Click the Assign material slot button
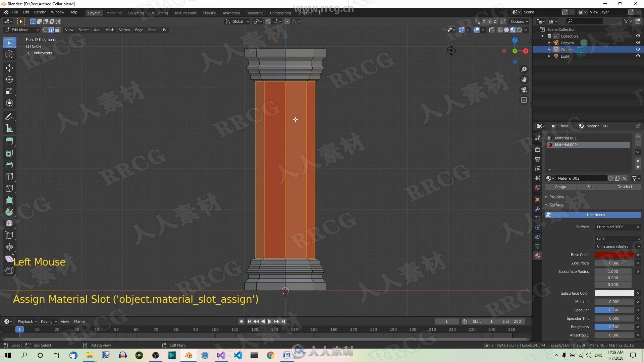Viewport: 644px width, 362px height. (560, 186)
